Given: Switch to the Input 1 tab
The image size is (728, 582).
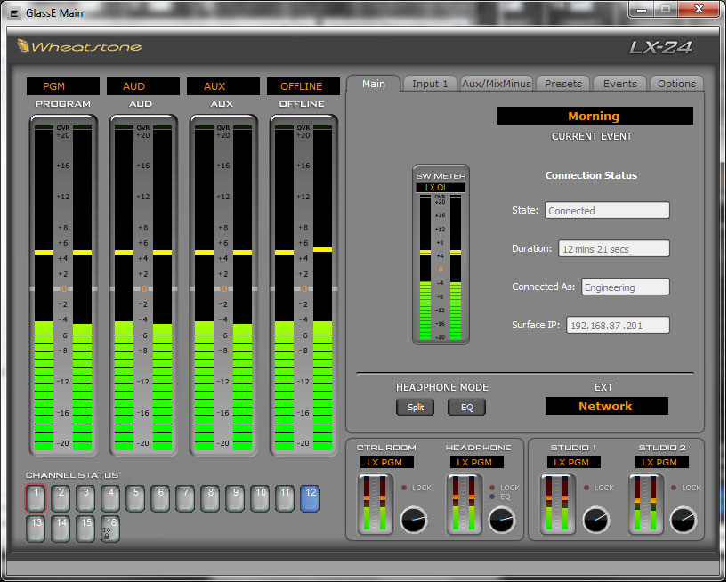Looking at the screenshot, I should point(430,84).
